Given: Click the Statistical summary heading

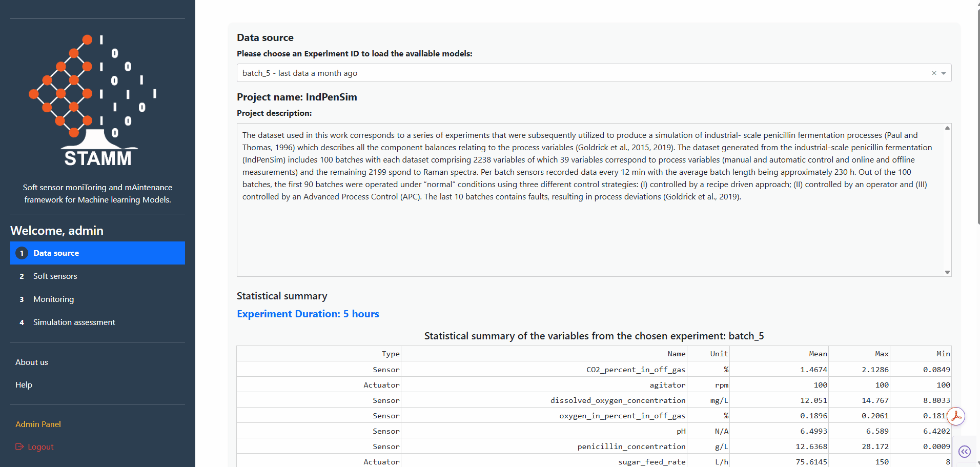Looking at the screenshot, I should (x=282, y=296).
